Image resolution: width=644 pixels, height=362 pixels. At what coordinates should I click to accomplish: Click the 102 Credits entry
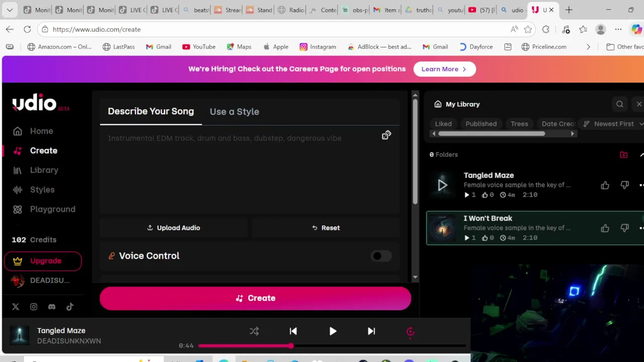pyautogui.click(x=34, y=240)
